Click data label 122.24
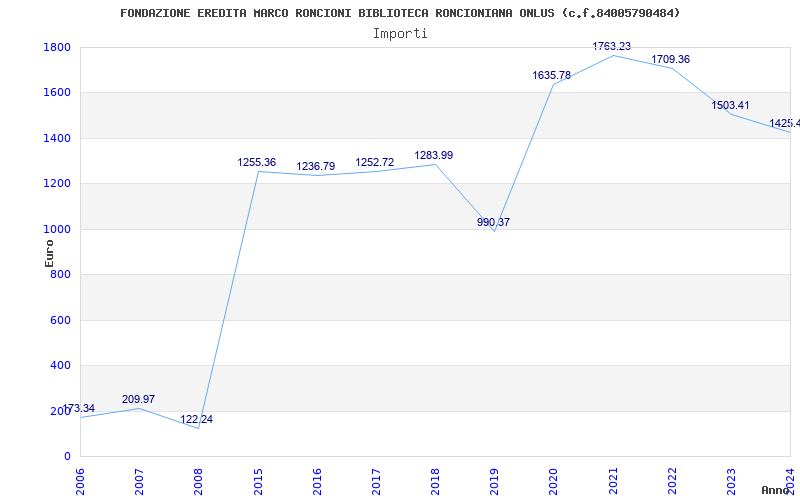Screen dimensions: 800x500 (196, 419)
